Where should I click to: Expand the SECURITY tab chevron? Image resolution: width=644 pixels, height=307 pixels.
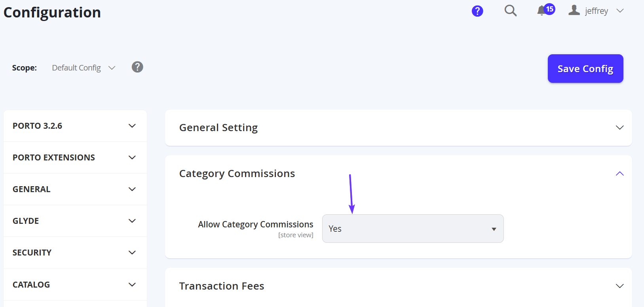[132, 253]
